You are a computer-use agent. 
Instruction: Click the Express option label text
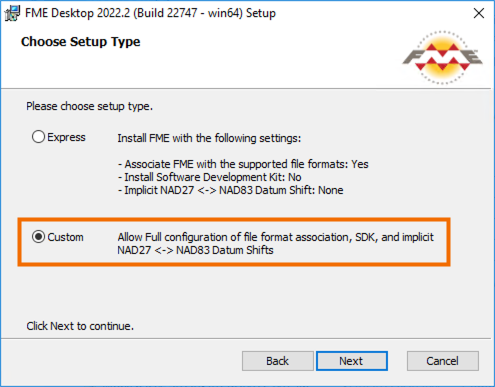click(x=66, y=137)
